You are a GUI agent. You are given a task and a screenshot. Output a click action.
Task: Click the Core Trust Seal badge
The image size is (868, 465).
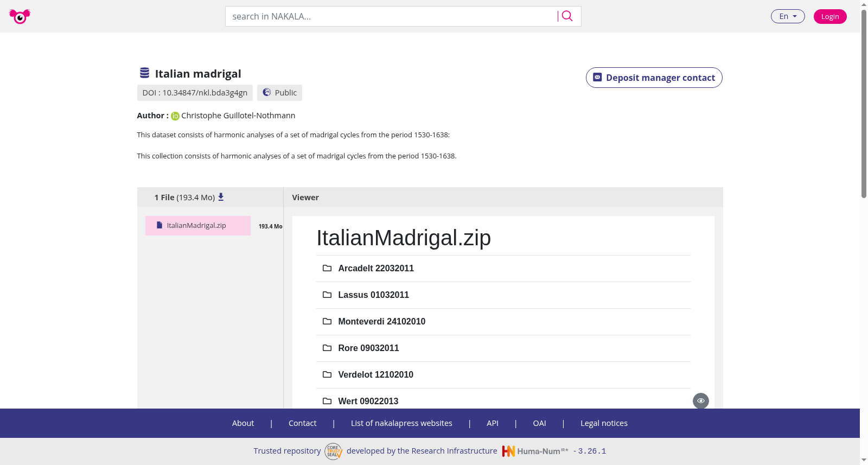tap(333, 451)
